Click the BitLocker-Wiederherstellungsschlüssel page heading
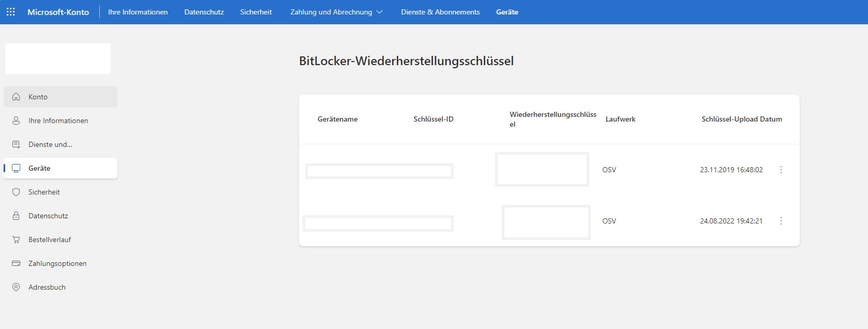Image resolution: width=868 pixels, height=329 pixels. [407, 61]
